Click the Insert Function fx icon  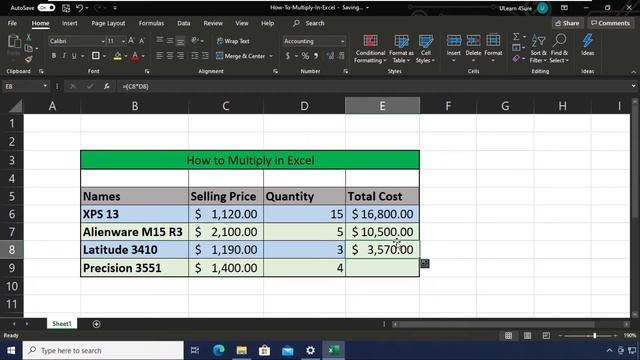[x=107, y=86]
